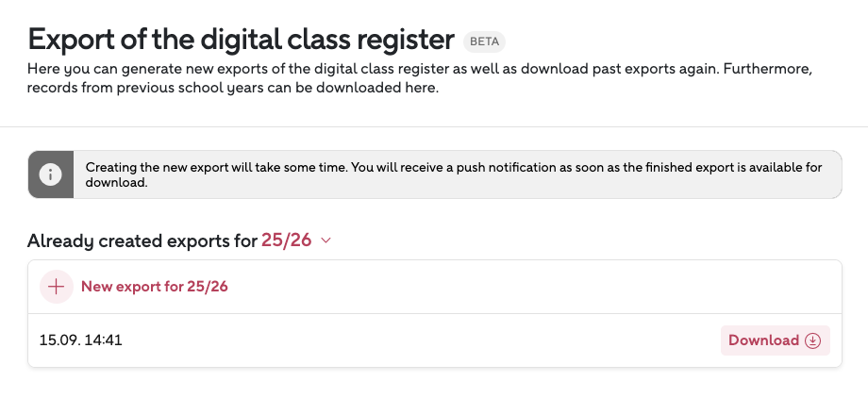This screenshot has height=398, width=868.
Task: Click the plus icon for new export
Action: click(x=56, y=287)
